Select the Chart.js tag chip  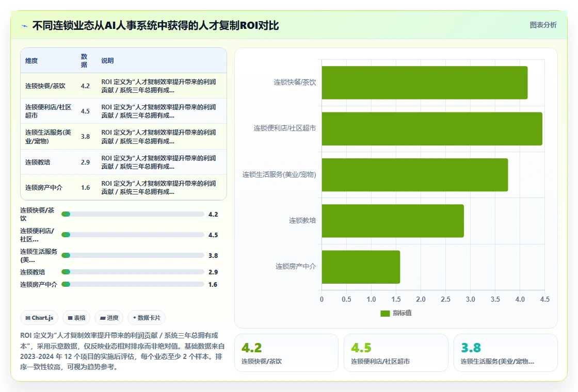coord(39,318)
